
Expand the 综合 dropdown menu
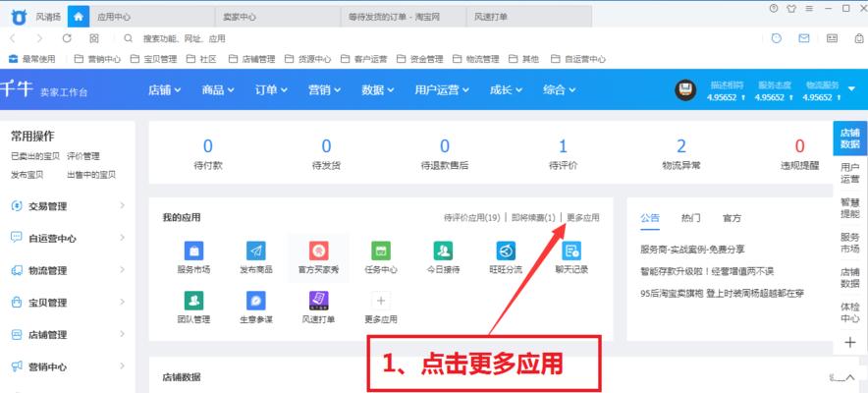[559, 89]
